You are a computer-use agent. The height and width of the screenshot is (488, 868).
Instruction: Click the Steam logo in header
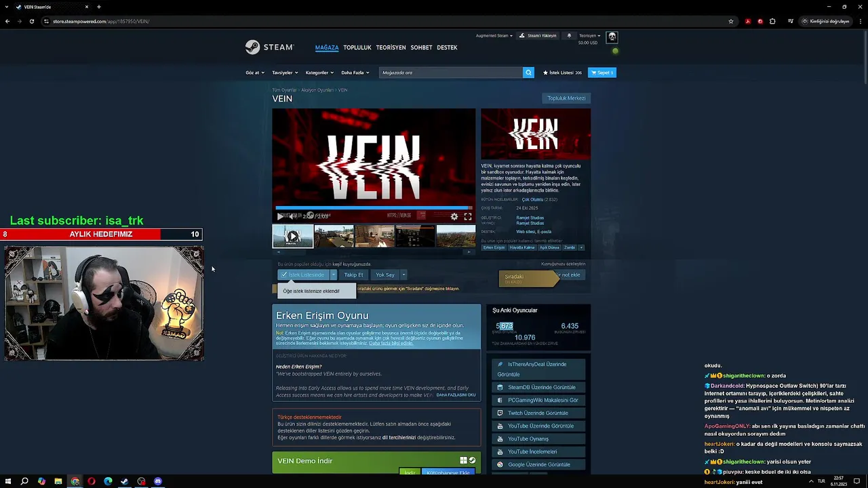point(269,47)
